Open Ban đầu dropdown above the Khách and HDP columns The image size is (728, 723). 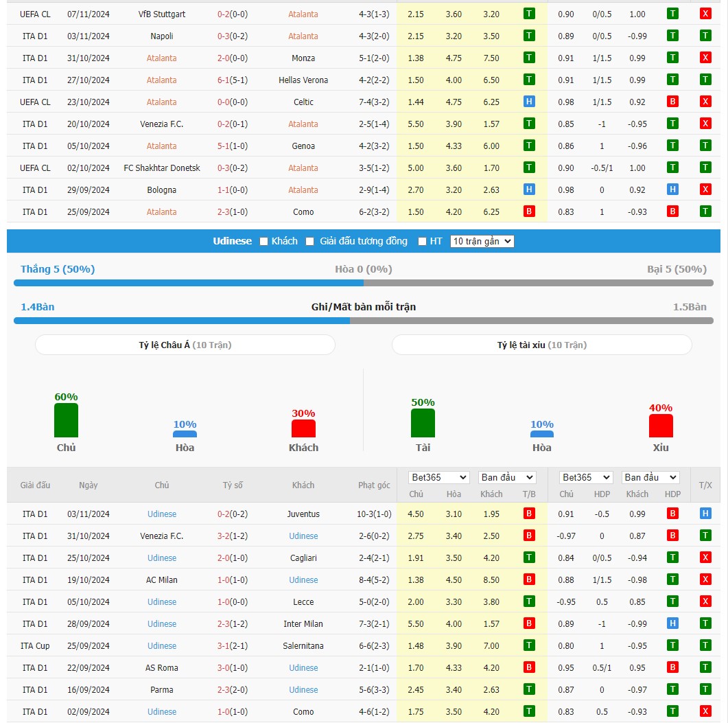pos(650,477)
